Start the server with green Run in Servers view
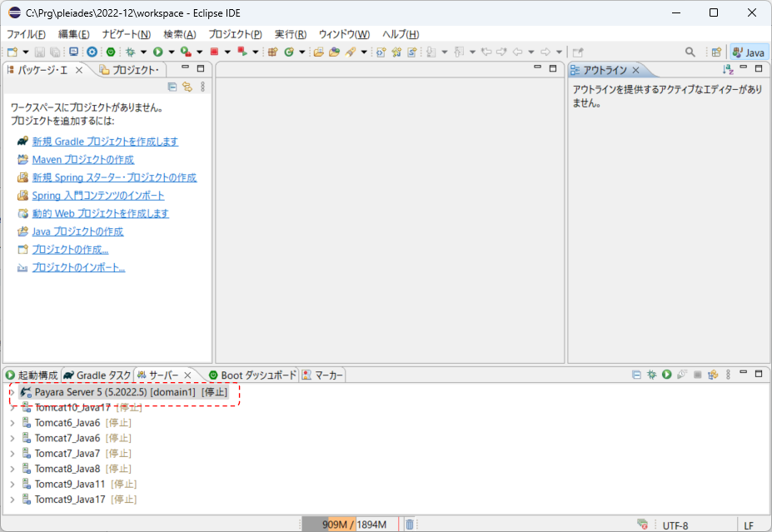This screenshot has height=532, width=772. pyautogui.click(x=666, y=375)
